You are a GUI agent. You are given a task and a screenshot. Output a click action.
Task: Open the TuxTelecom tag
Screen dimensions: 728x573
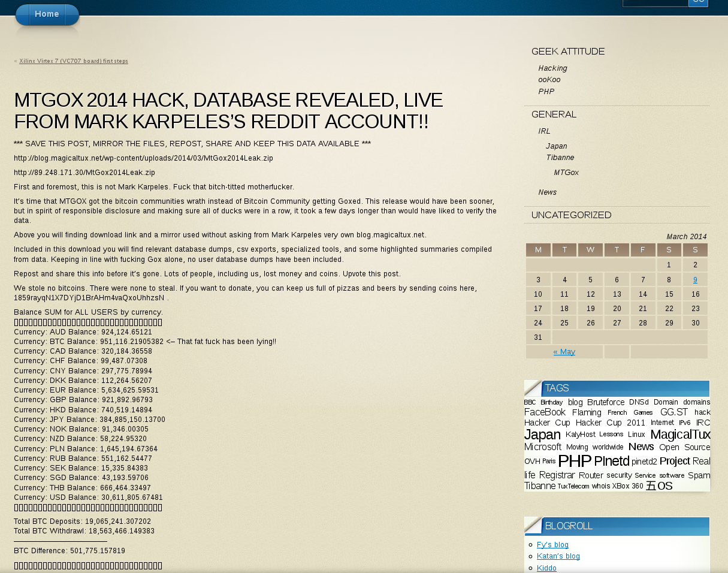coord(573,486)
